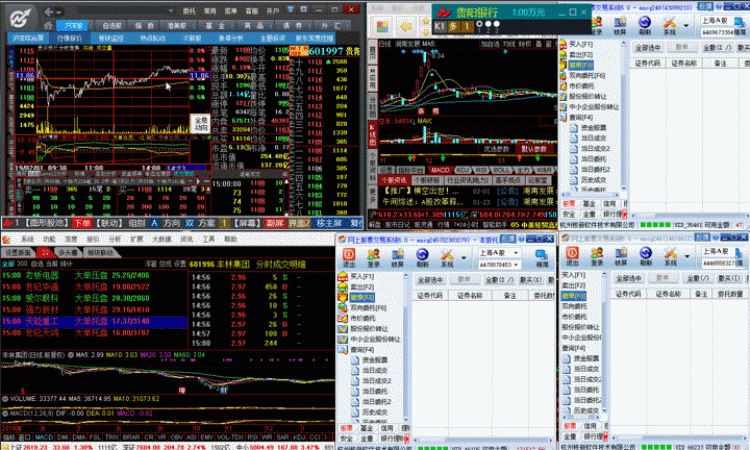This screenshot has height=450, width=750.
Task: Select 个股资讯 tab under the K-line chart
Action: pyautogui.click(x=393, y=180)
